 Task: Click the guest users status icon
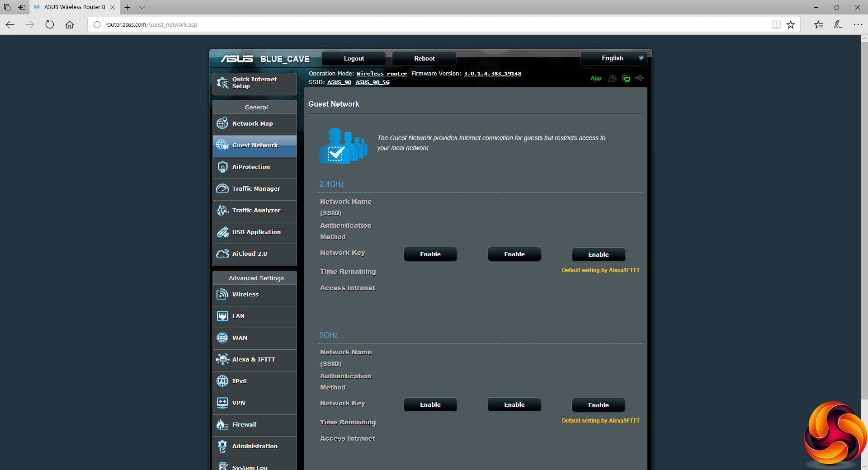pos(612,78)
